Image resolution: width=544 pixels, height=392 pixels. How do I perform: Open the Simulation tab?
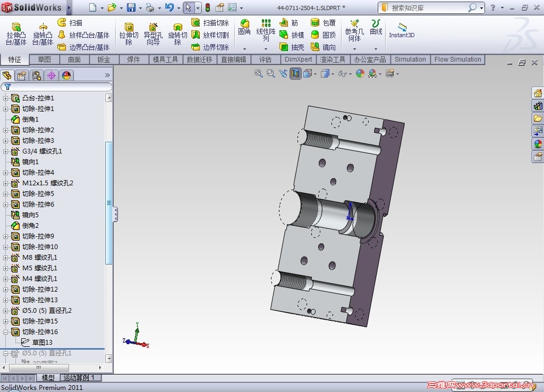coord(410,59)
